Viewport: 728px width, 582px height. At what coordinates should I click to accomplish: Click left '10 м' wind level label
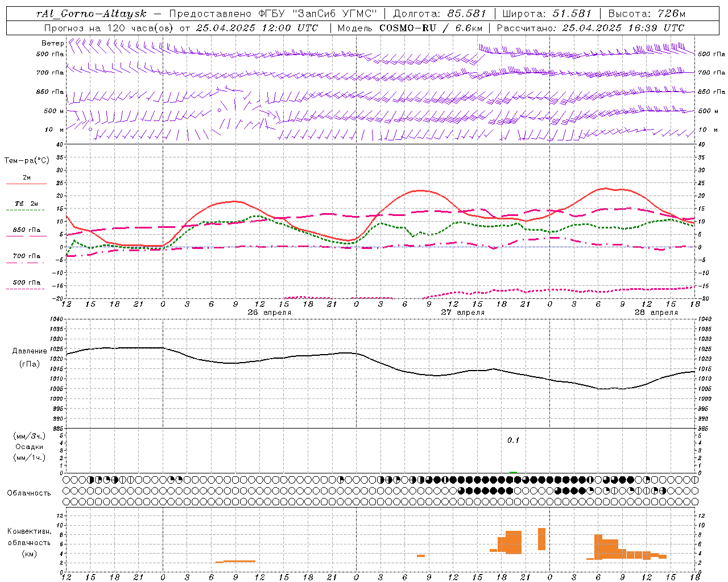click(x=54, y=130)
